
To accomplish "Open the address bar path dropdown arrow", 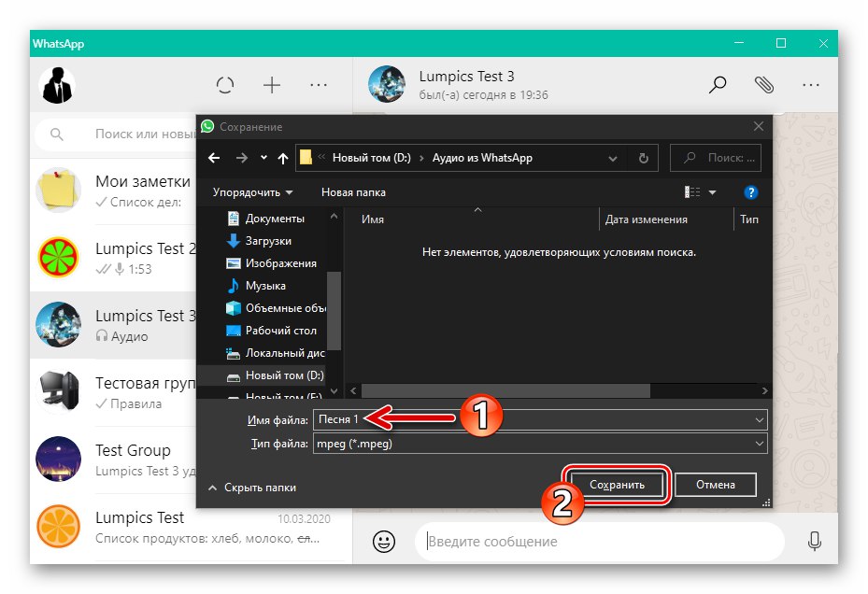I will click(613, 157).
